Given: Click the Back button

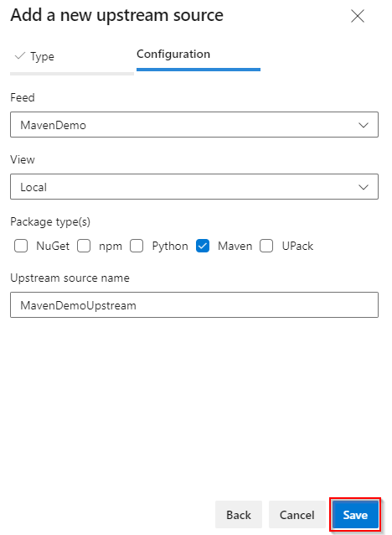Looking at the screenshot, I should pyautogui.click(x=239, y=515).
